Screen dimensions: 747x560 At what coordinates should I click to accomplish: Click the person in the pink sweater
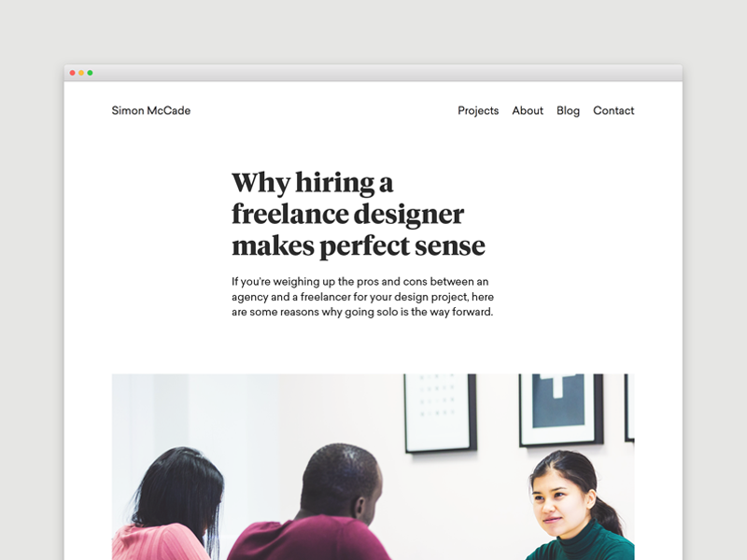pos(169,506)
